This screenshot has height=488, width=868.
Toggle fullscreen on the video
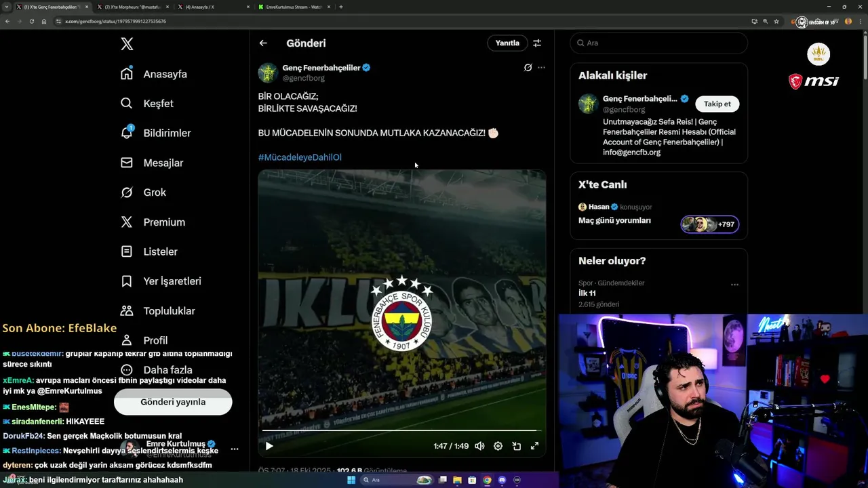534,446
